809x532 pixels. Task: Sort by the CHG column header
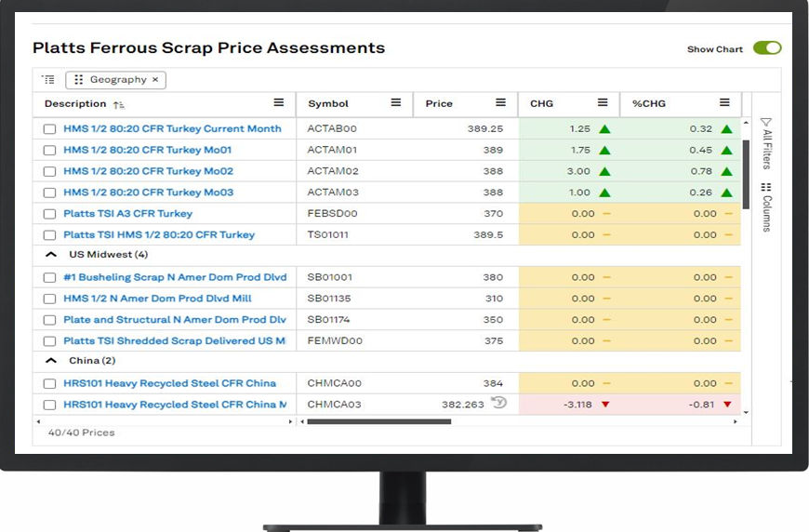click(x=541, y=104)
